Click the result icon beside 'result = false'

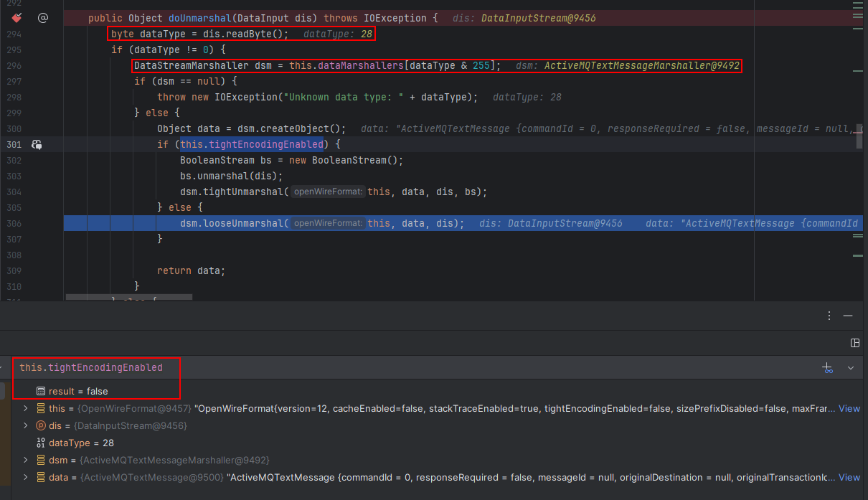click(41, 391)
